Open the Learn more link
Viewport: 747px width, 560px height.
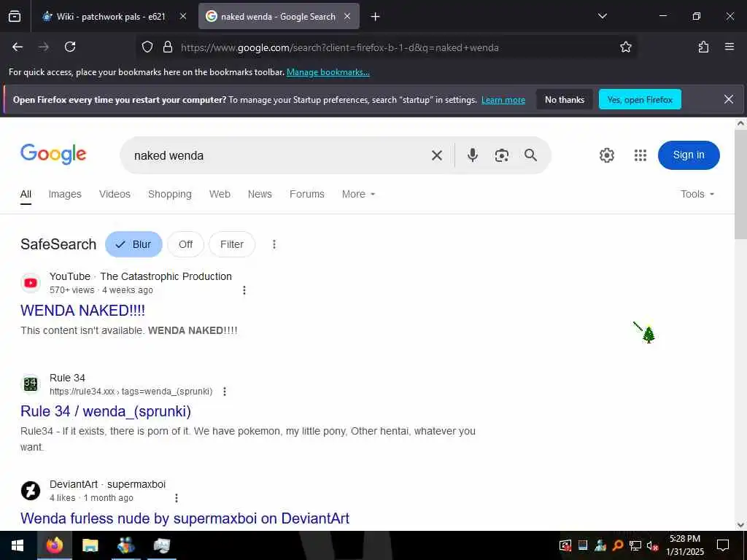(503, 100)
